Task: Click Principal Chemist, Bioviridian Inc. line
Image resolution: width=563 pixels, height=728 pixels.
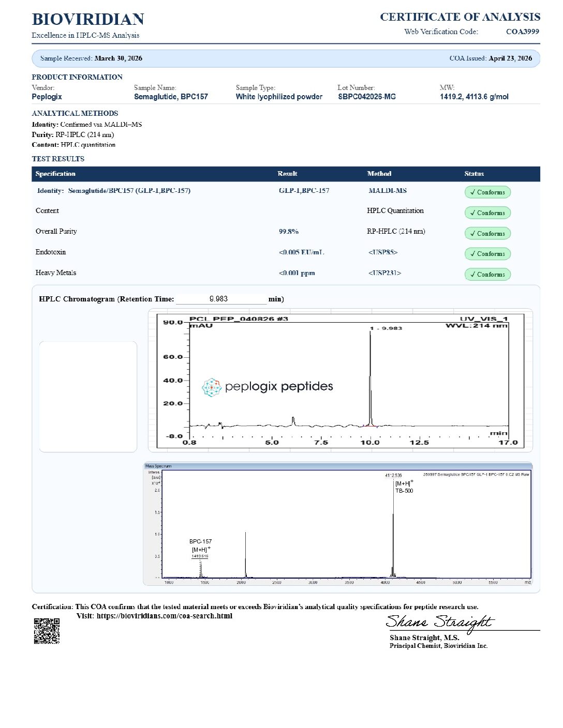Action: (439, 646)
